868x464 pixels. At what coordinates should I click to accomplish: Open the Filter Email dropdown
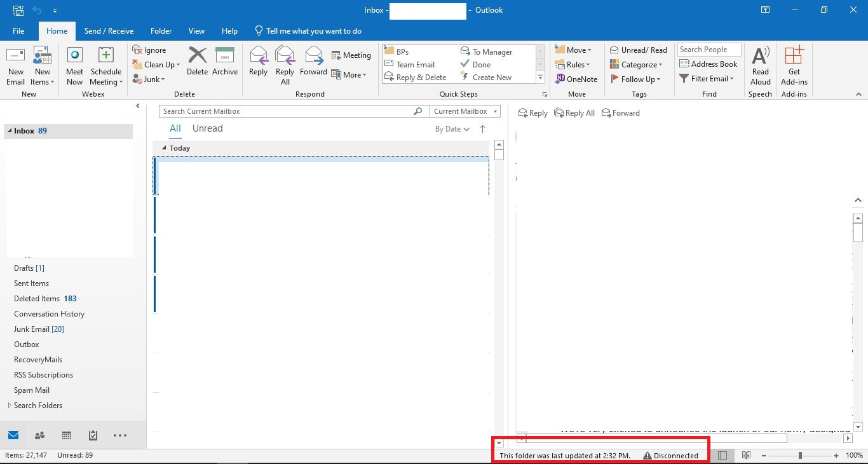click(x=707, y=79)
